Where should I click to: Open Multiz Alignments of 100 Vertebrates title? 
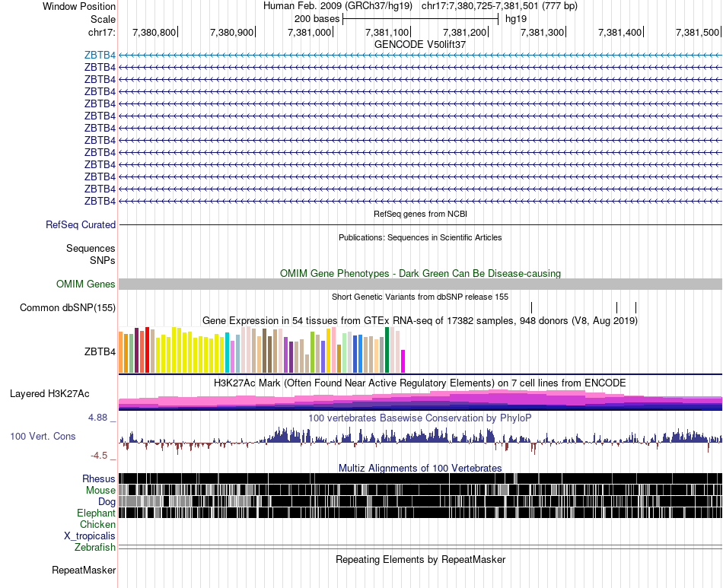click(x=420, y=468)
